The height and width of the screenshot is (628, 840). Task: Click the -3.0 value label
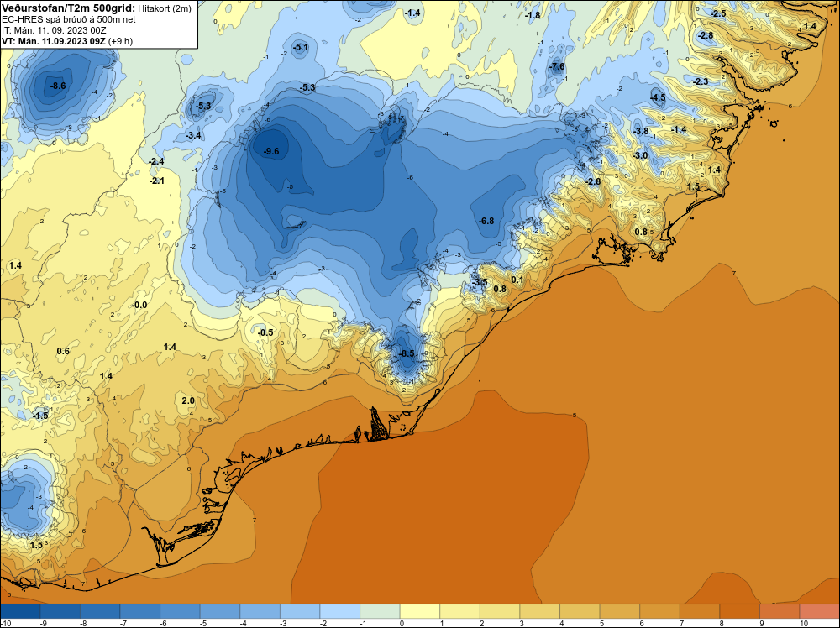click(x=640, y=156)
